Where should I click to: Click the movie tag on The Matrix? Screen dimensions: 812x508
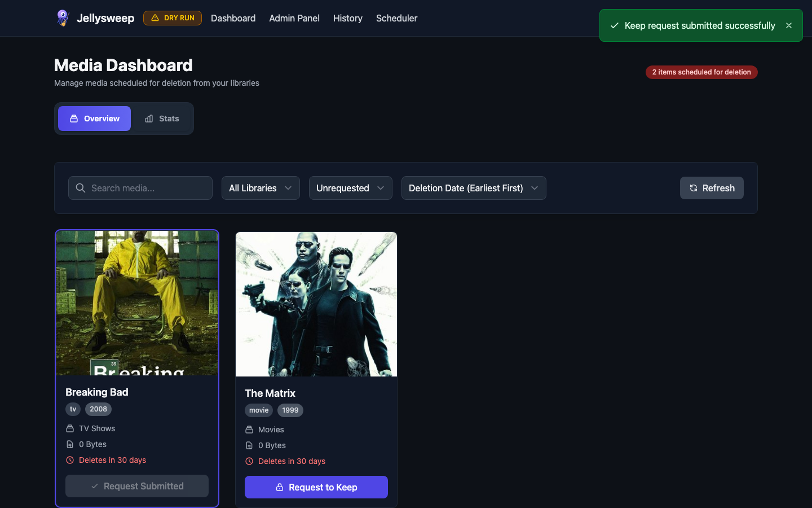[259, 410]
